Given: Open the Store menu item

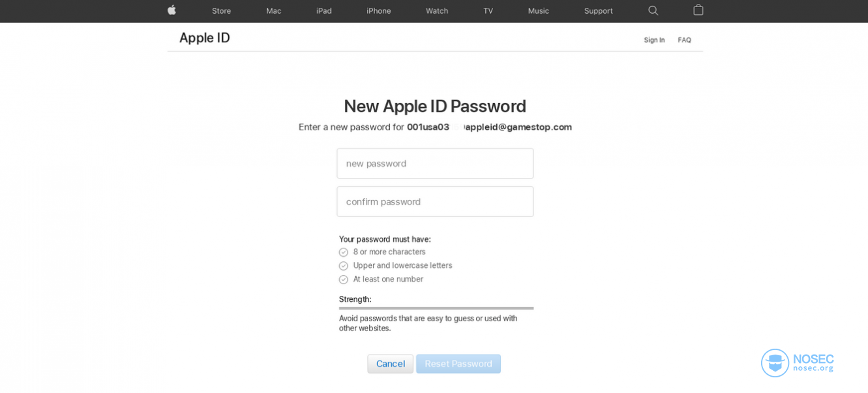Looking at the screenshot, I should pos(221,10).
